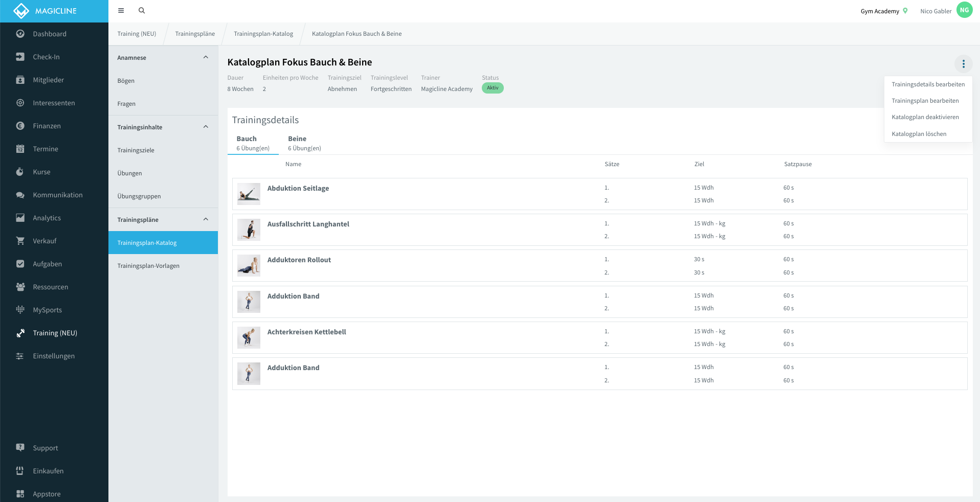Screen dimensions: 980x502
Task: Click the Analytics chart icon
Action: (x=20, y=218)
